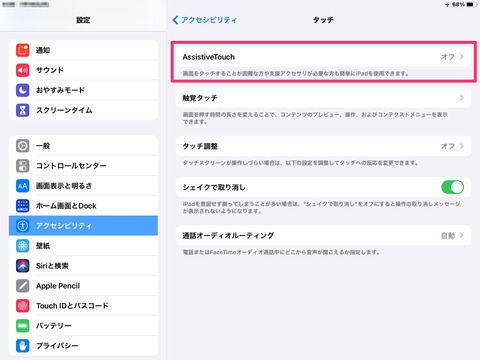The height and width of the screenshot is (360, 480).
Task: Tap the スクリーンタイム hourglass icon
Action: click(23, 110)
